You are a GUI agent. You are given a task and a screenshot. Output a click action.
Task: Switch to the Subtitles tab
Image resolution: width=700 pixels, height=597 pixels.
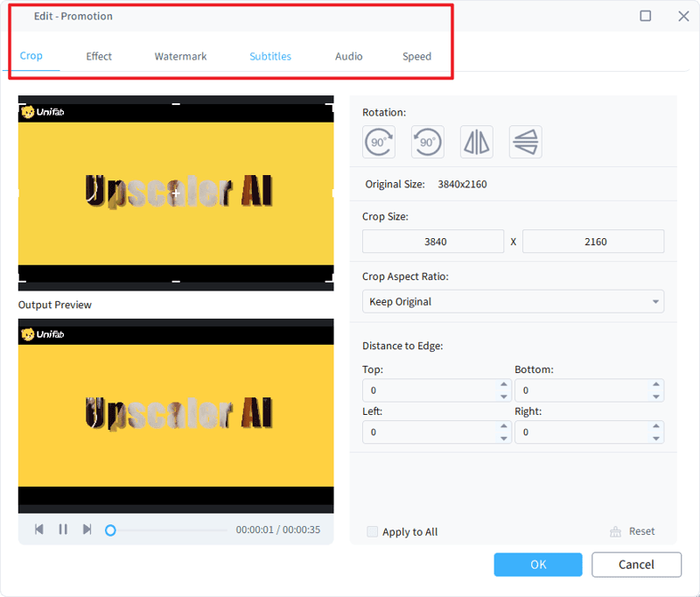coord(270,56)
